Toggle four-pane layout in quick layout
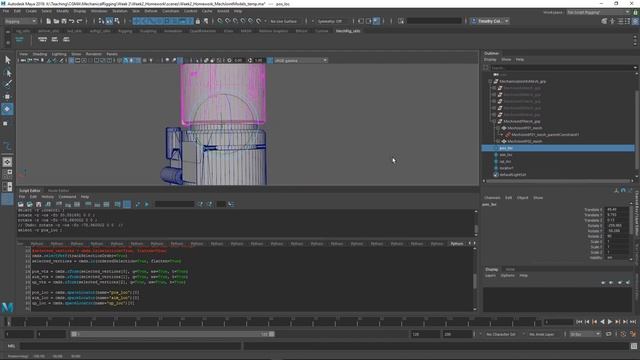The width and height of the screenshot is (640, 360). pyautogui.click(x=7, y=174)
